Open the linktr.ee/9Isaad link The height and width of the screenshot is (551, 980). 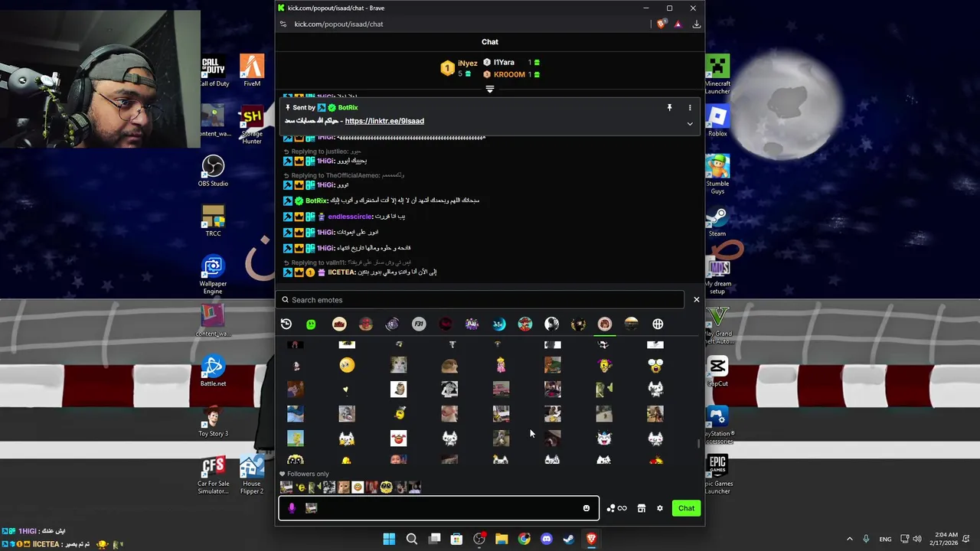(384, 121)
